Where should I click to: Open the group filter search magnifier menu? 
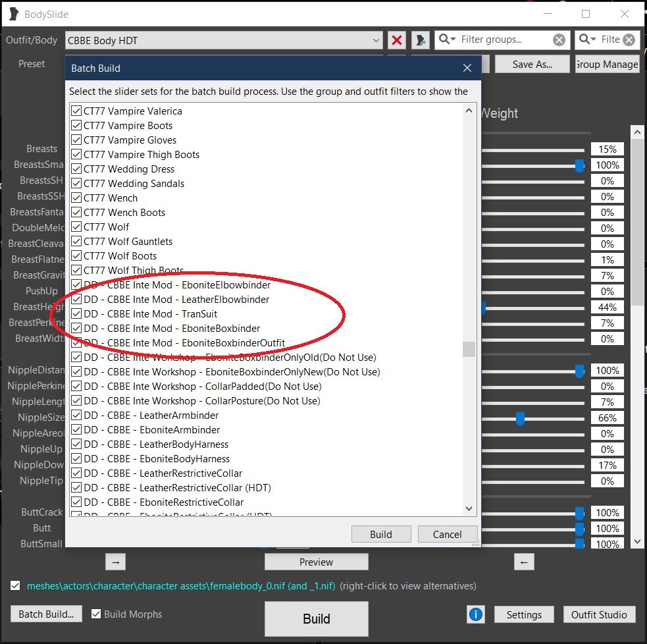point(448,40)
